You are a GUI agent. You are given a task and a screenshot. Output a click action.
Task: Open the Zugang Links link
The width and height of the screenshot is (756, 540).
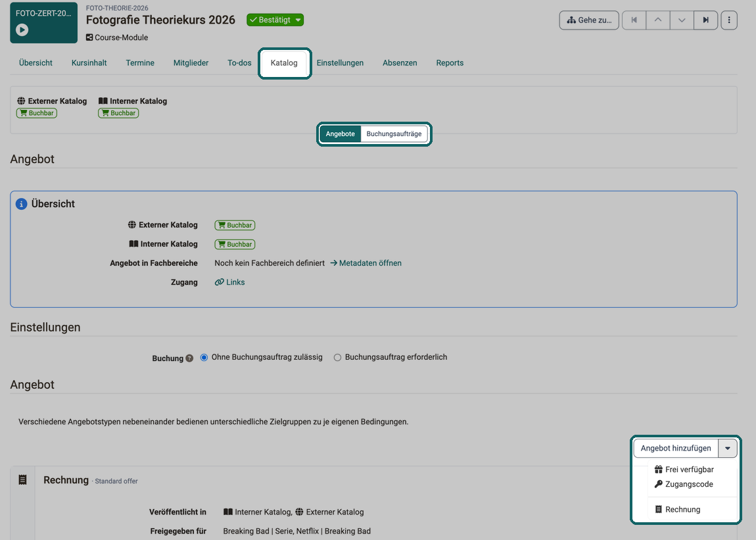[x=230, y=282]
